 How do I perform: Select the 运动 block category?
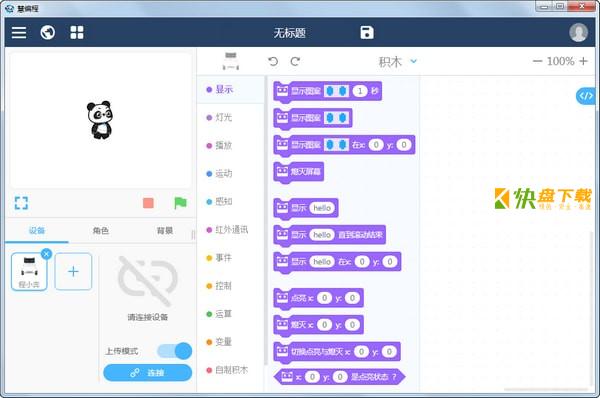(x=231, y=174)
